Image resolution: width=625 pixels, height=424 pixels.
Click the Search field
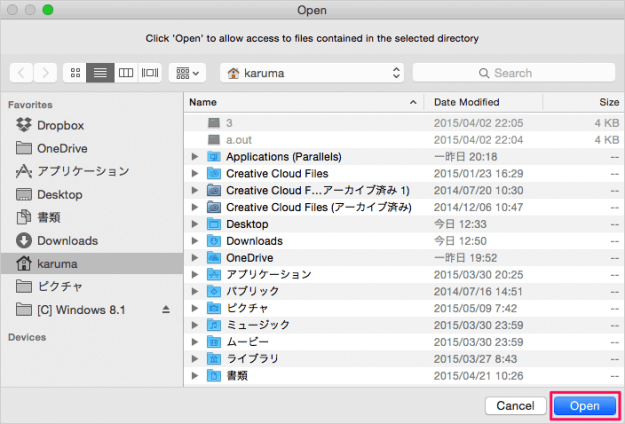(x=511, y=73)
